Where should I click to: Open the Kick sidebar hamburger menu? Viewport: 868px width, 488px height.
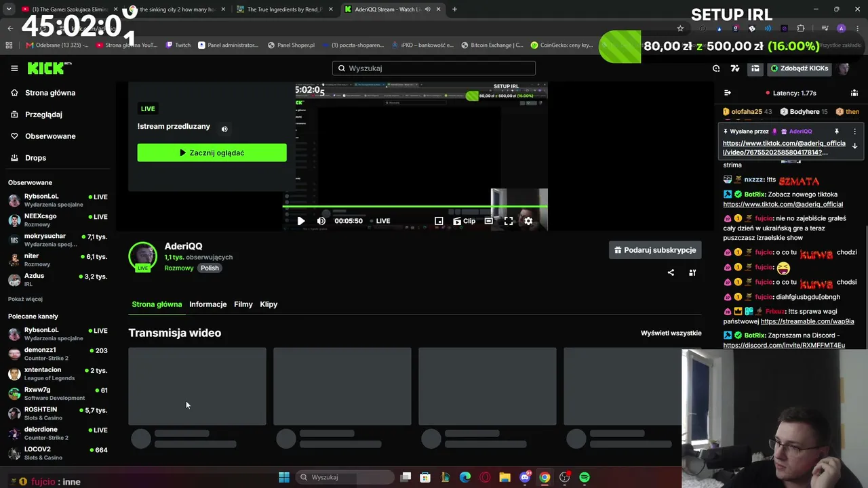14,68
